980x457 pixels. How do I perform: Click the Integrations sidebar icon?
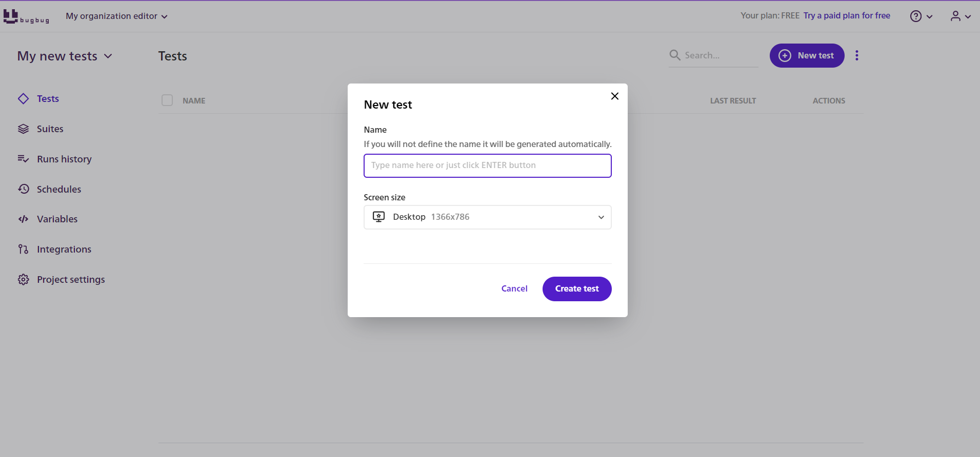pos(24,250)
